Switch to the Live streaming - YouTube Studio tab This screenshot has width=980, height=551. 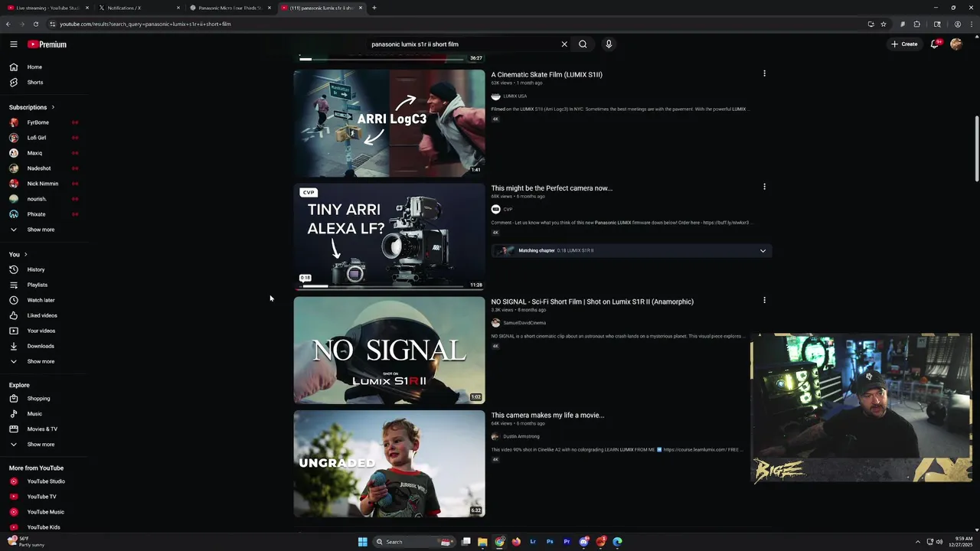point(47,8)
